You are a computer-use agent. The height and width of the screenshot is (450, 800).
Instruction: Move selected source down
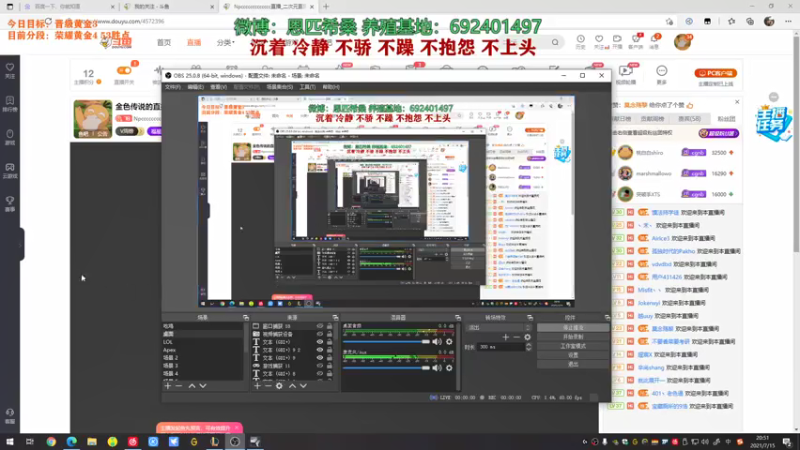pos(303,386)
